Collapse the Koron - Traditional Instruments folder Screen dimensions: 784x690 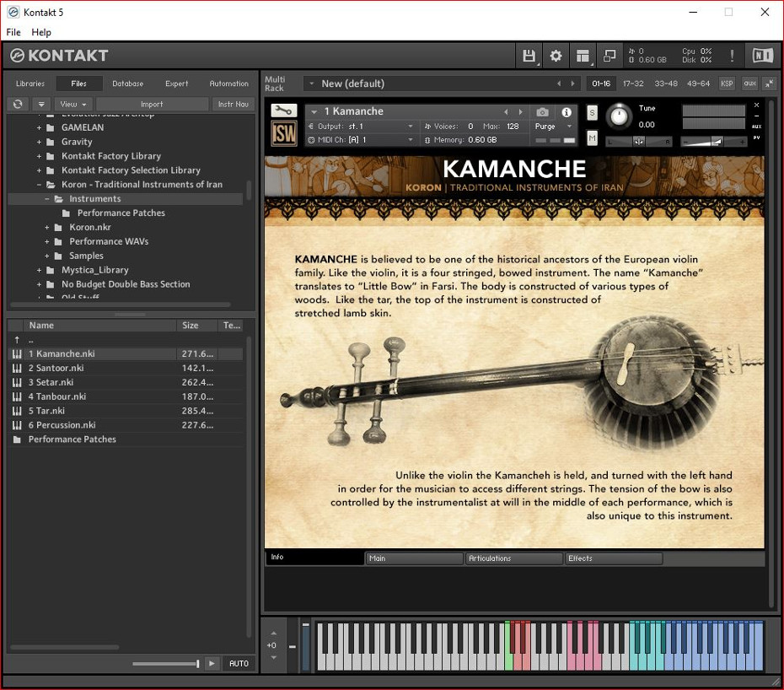tap(39, 185)
